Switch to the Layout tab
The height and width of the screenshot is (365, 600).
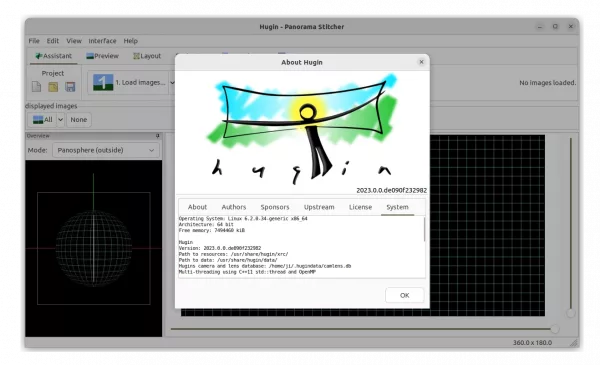[147, 56]
